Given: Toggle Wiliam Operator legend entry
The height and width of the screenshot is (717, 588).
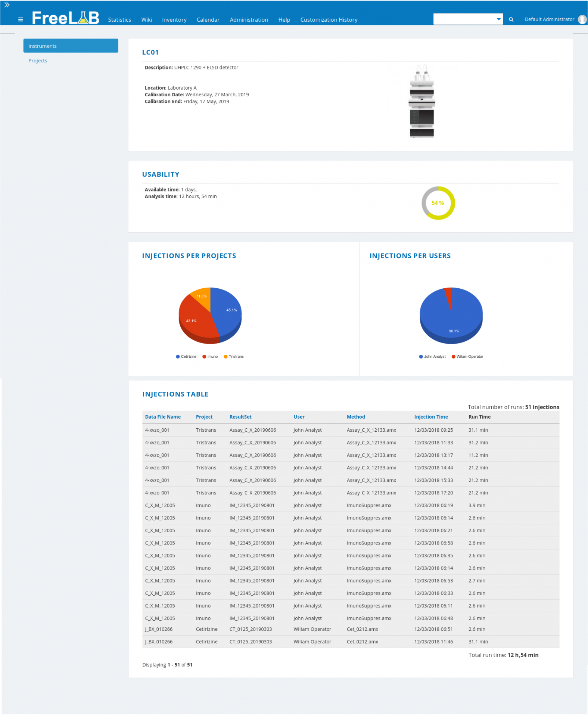Looking at the screenshot, I should (x=467, y=357).
